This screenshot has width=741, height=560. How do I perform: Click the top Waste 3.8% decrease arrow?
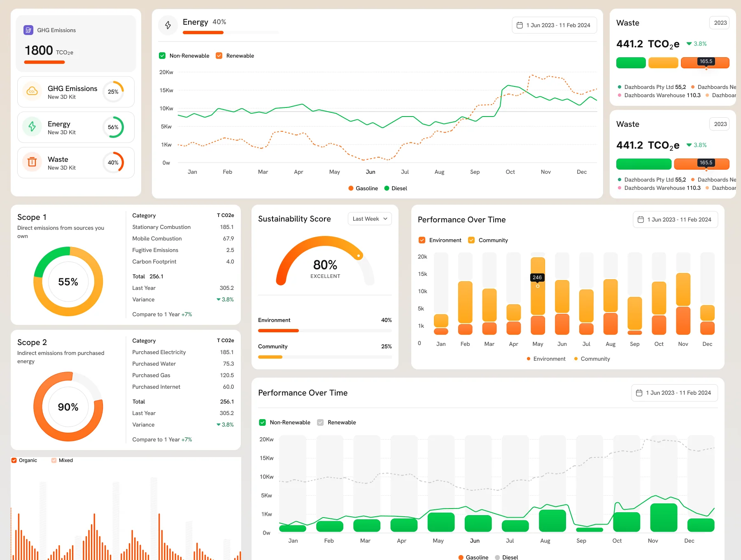(689, 44)
